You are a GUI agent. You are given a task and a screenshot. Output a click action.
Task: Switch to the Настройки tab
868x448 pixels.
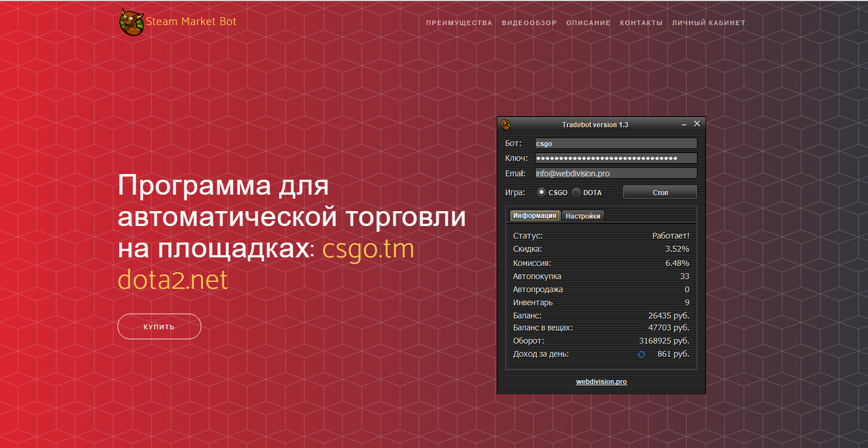(583, 216)
